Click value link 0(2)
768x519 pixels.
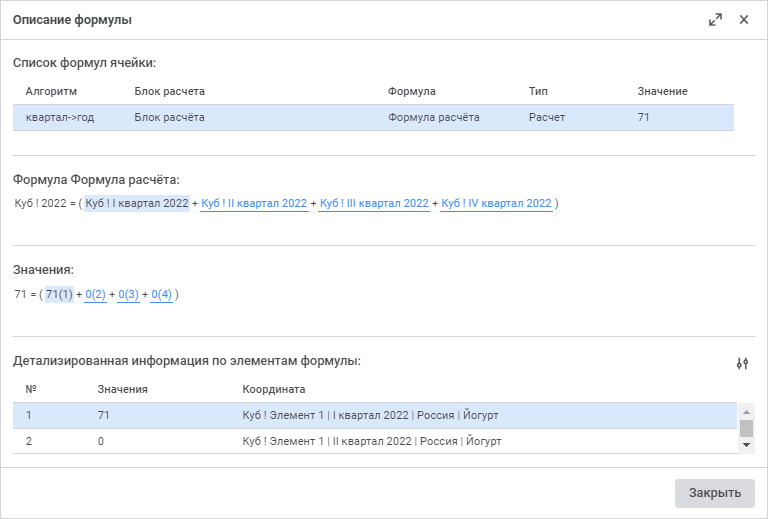(x=95, y=295)
